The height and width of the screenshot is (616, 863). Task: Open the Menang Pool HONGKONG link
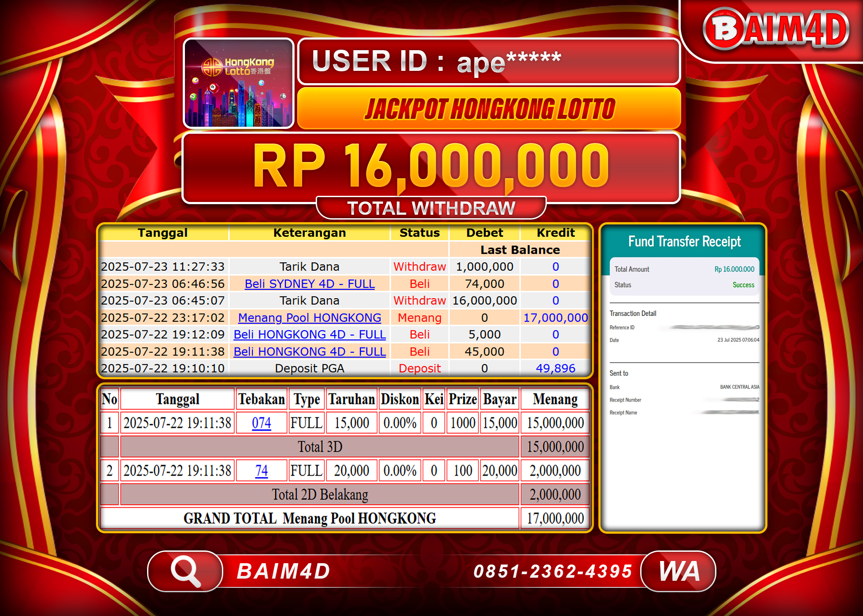coord(309,318)
